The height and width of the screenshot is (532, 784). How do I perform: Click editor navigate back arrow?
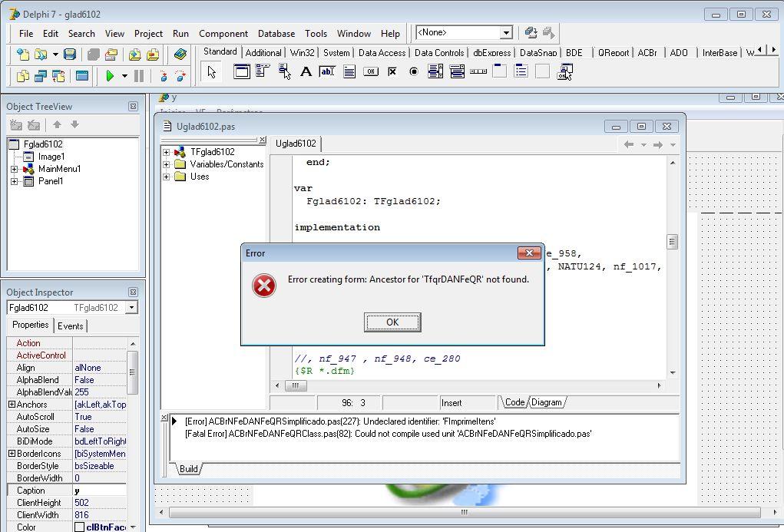[x=629, y=144]
